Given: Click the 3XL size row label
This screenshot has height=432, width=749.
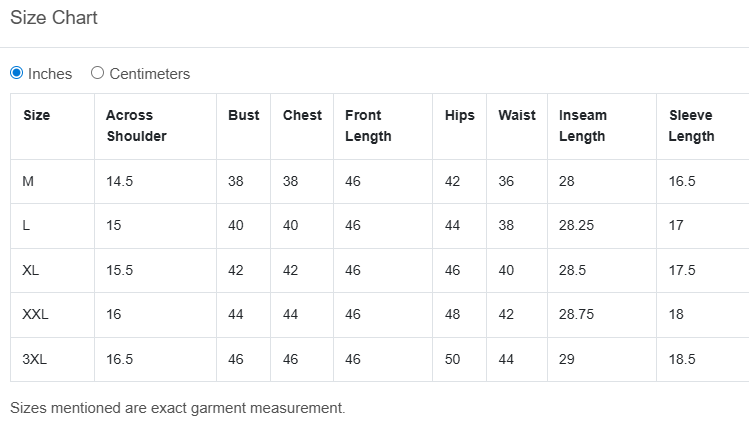Looking at the screenshot, I should pyautogui.click(x=34, y=359).
